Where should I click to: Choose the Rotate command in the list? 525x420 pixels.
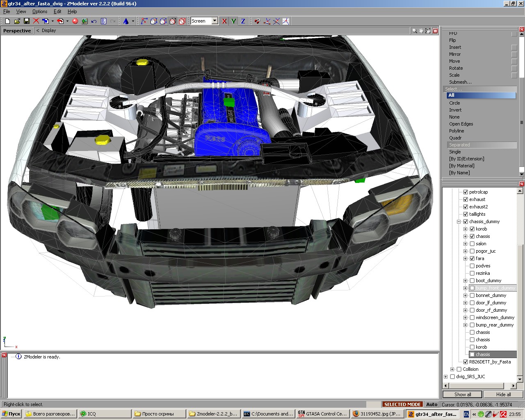pyautogui.click(x=456, y=68)
